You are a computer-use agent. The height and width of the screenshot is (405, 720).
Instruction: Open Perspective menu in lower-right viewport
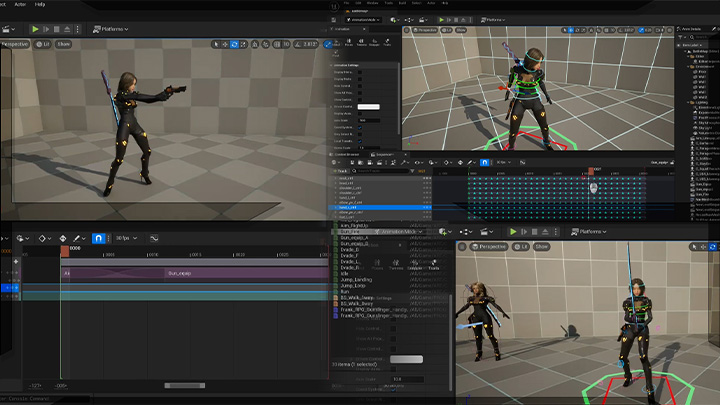coord(489,247)
